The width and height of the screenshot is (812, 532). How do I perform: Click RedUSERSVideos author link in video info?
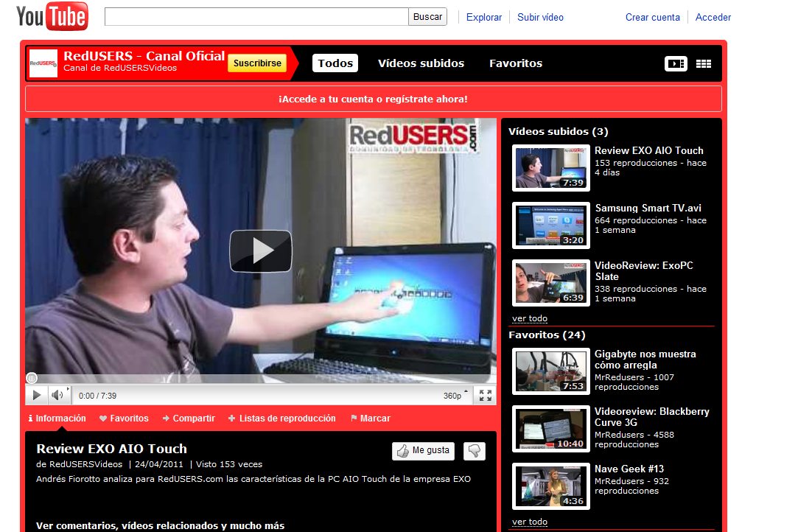point(86,465)
